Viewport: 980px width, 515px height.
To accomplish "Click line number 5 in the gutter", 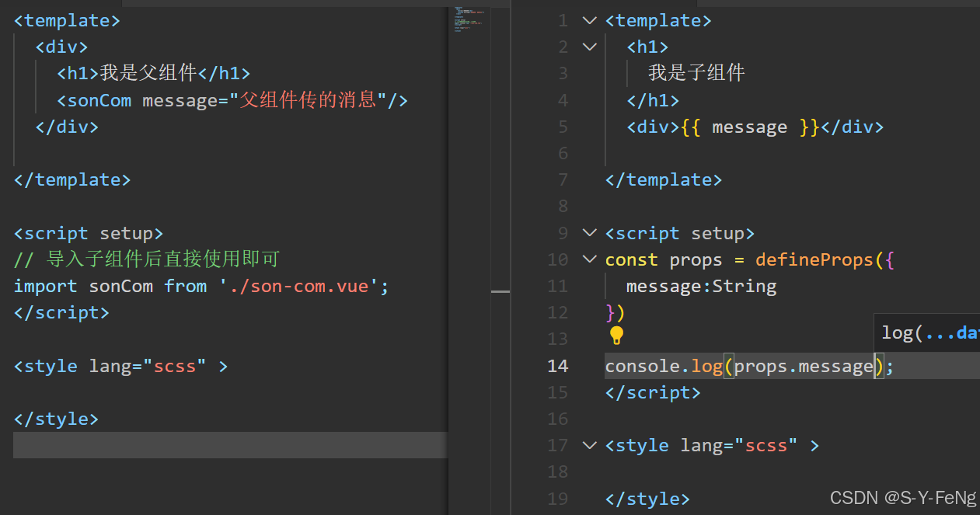I will (x=563, y=127).
